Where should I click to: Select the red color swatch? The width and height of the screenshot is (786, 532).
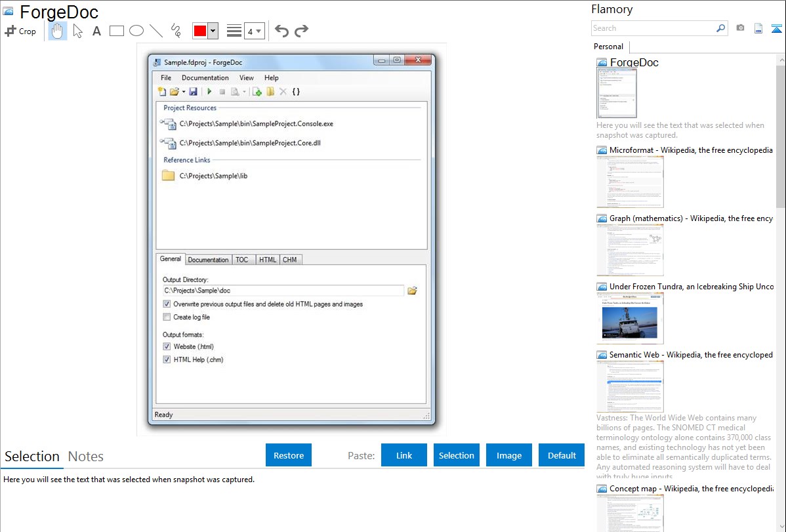(x=200, y=31)
